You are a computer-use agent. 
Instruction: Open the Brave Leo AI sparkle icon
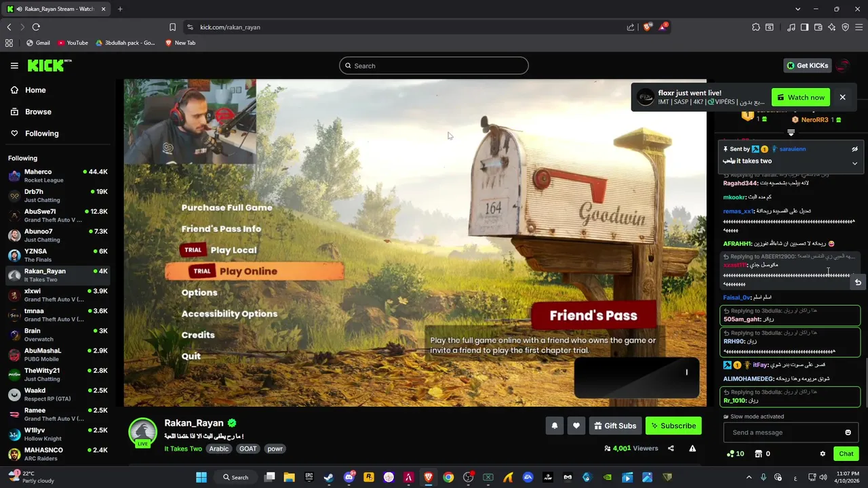tap(832, 27)
